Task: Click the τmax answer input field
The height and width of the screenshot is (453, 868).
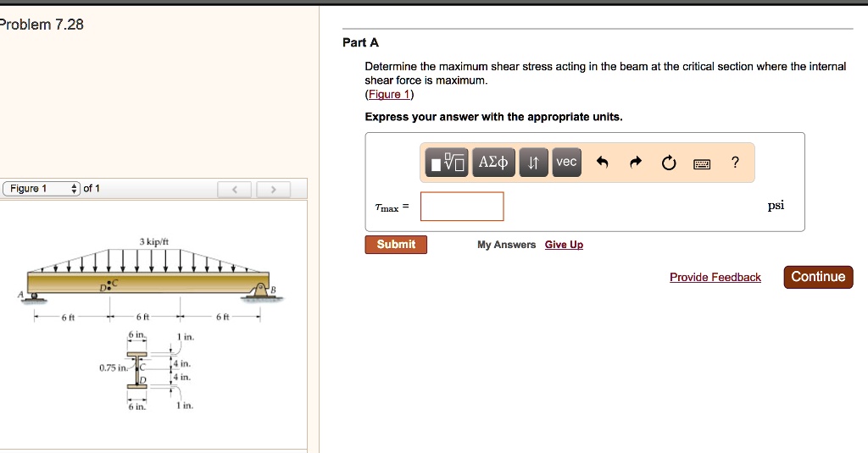Action: tap(462, 207)
